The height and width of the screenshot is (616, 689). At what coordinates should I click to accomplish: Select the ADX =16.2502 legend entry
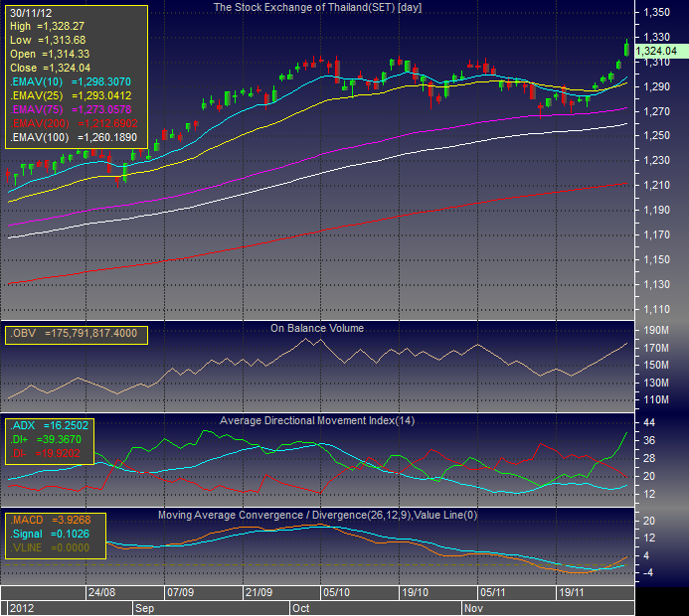click(50, 425)
